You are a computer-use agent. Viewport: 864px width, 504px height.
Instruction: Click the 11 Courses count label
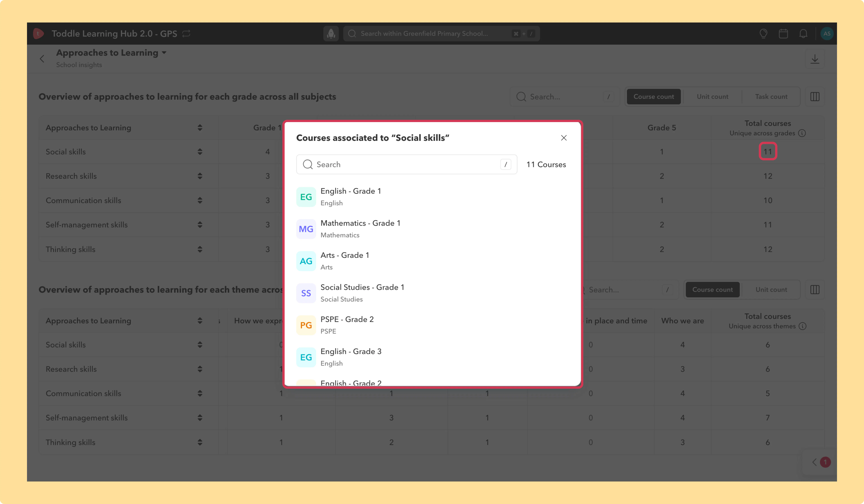tap(546, 165)
